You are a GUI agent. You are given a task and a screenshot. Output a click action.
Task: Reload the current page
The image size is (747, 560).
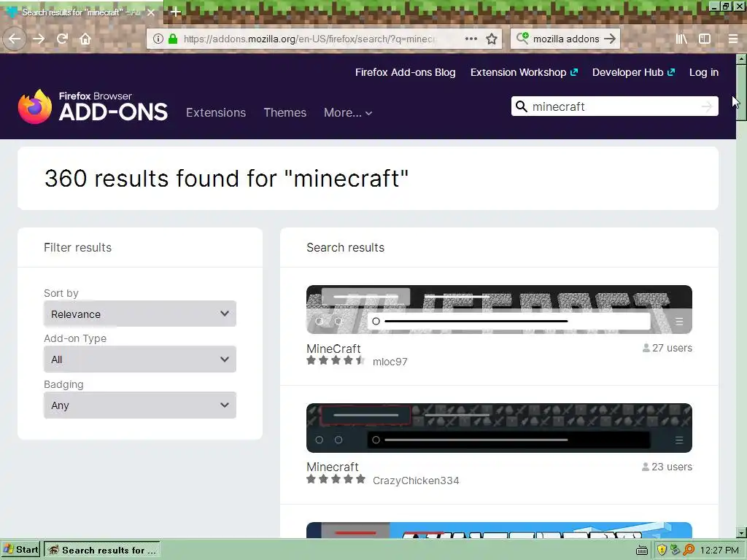pyautogui.click(x=62, y=39)
